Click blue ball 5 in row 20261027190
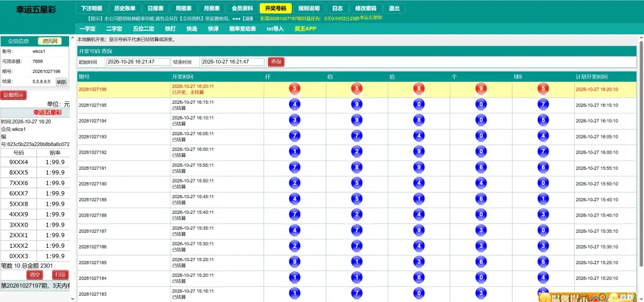The width and height of the screenshot is (644, 302). point(357,182)
